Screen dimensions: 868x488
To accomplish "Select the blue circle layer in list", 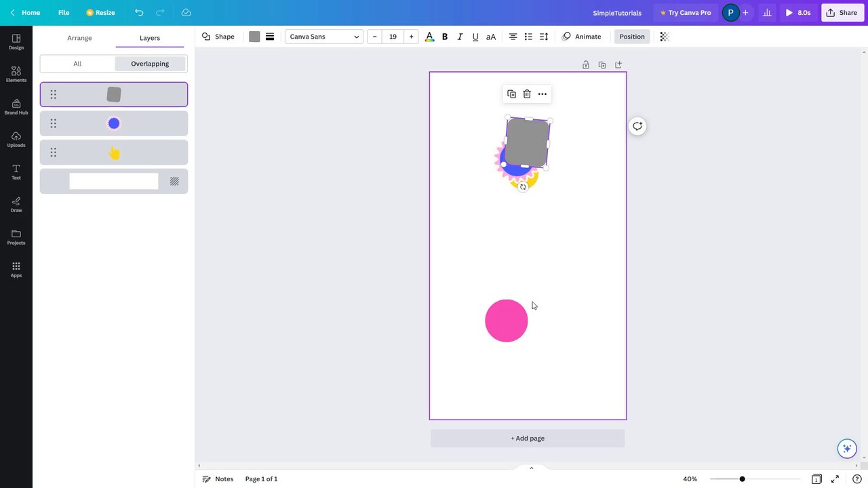I will pyautogui.click(x=114, y=123).
